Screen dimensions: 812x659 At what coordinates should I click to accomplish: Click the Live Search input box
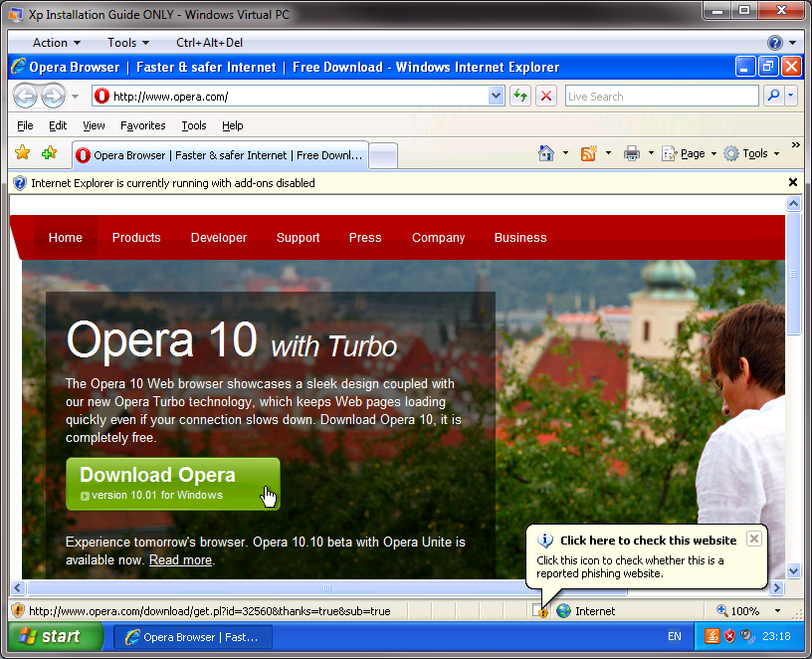pyautogui.click(x=662, y=97)
